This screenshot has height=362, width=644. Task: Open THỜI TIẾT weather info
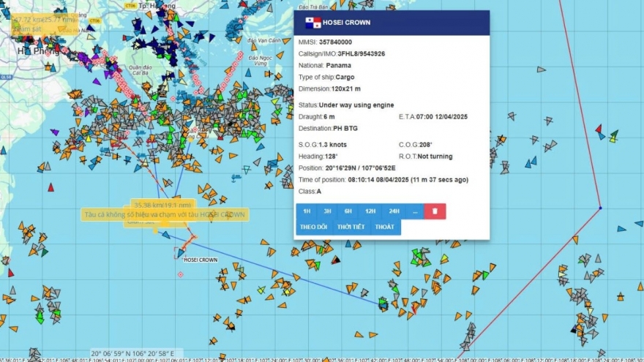pos(351,227)
